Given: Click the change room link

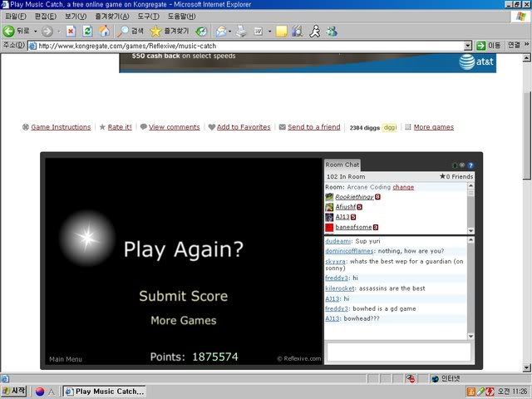Looking at the screenshot, I should click(403, 187).
